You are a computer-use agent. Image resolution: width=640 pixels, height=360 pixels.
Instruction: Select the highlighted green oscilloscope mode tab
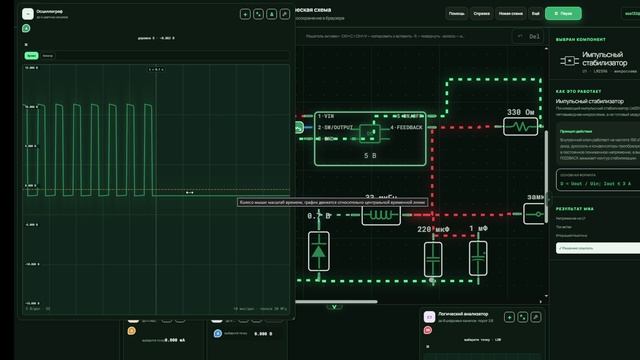click(x=31, y=56)
